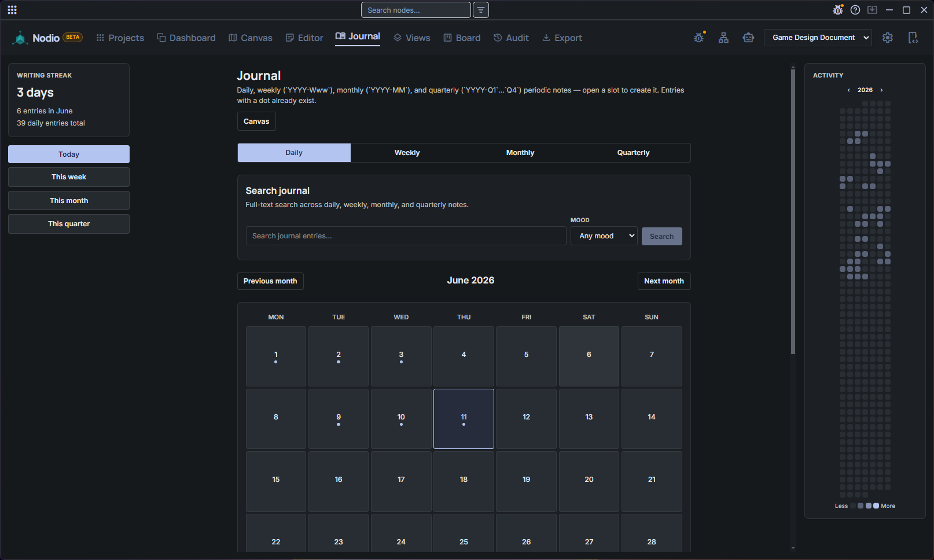Screen dimensions: 934x560
Task: Open the Board tab
Action: click(462, 38)
